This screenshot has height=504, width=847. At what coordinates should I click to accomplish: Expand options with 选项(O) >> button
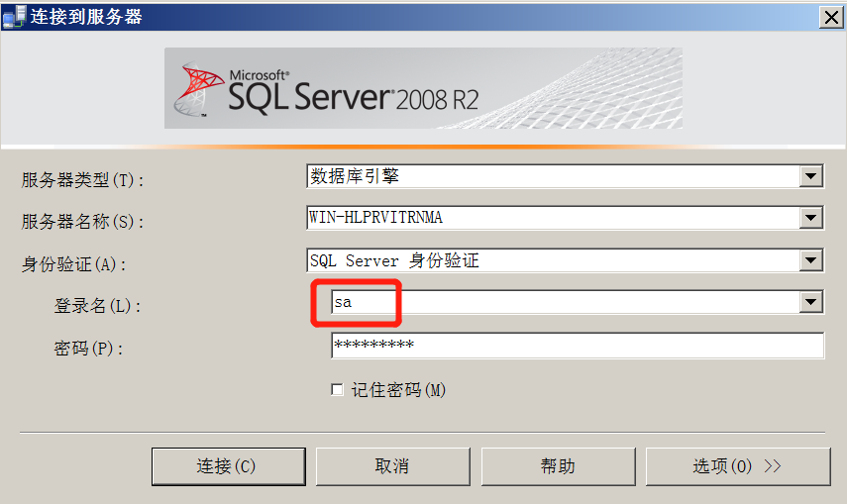click(x=738, y=466)
